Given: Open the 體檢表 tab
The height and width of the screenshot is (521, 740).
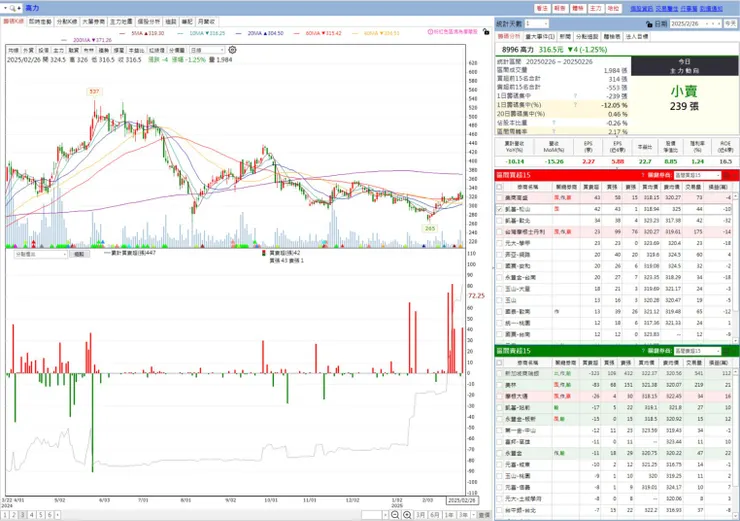Looking at the screenshot, I should (x=612, y=36).
